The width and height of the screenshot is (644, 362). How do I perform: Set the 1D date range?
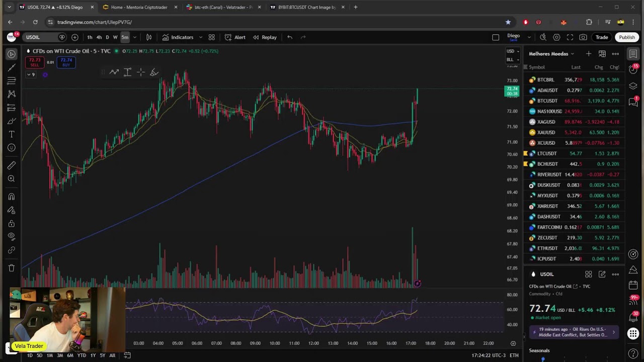[x=30, y=355]
